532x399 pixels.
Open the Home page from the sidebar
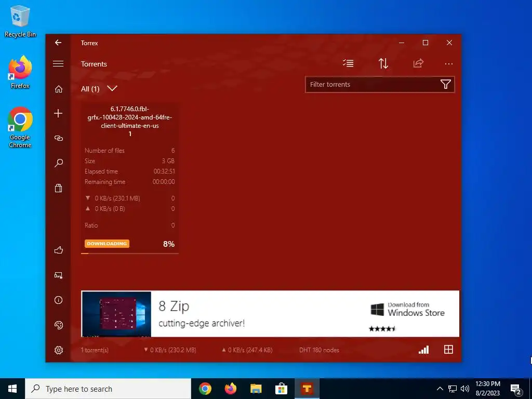(58, 89)
